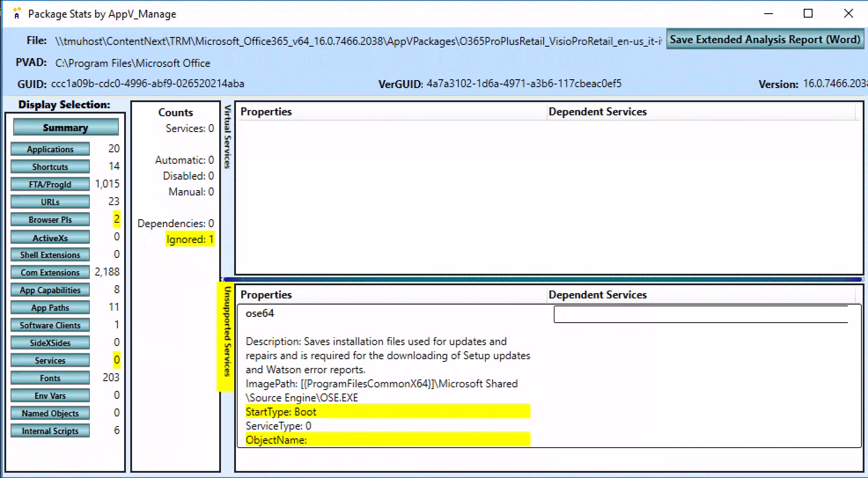Click the highlighted ObjectName line
Screen dimensions: 868x478
[x=388, y=440]
